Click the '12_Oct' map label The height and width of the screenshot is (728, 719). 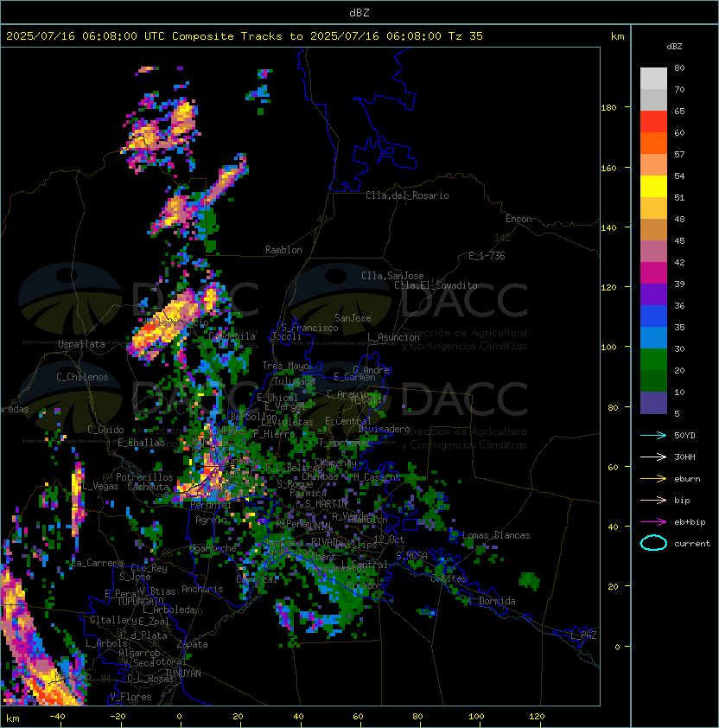(389, 540)
